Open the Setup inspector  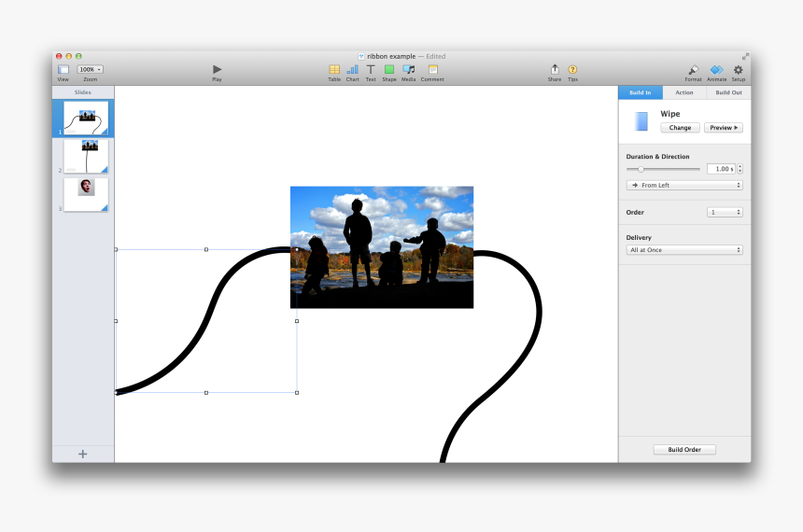pyautogui.click(x=738, y=70)
